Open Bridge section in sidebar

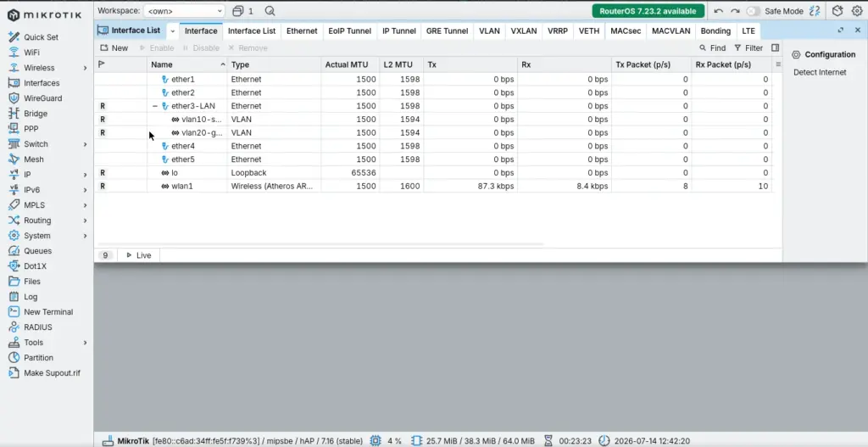click(x=36, y=114)
